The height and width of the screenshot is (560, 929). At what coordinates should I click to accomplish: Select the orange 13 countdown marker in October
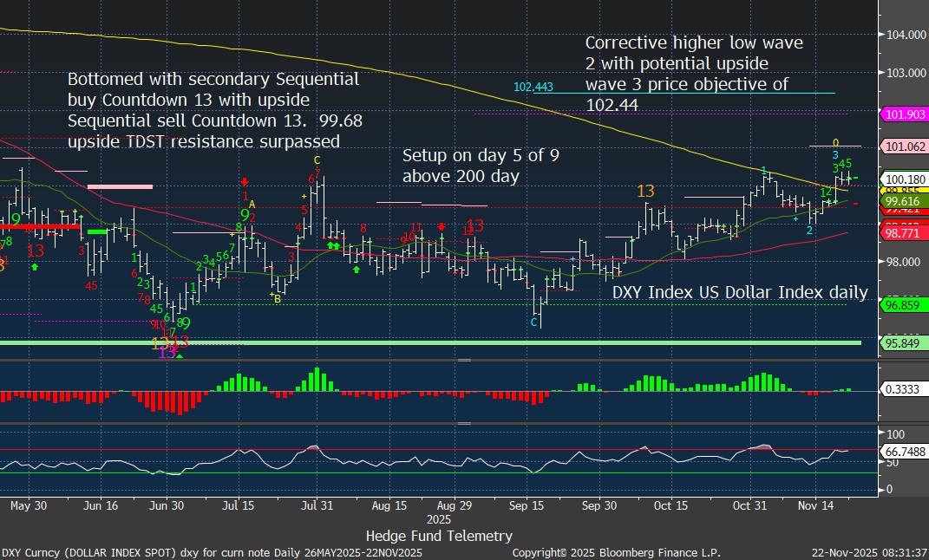click(x=644, y=191)
